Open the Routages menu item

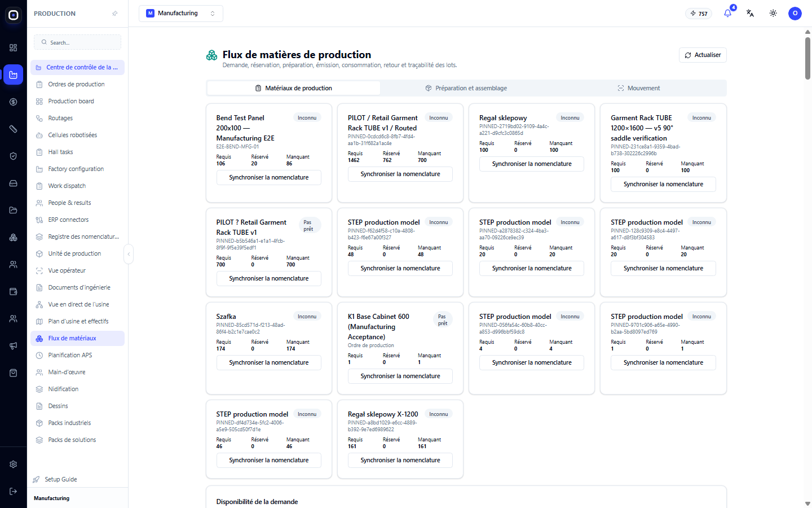[77, 118]
